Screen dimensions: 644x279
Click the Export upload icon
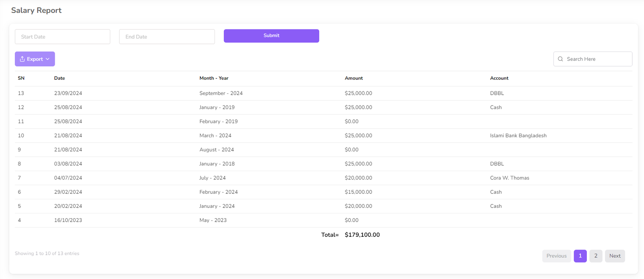point(22,59)
